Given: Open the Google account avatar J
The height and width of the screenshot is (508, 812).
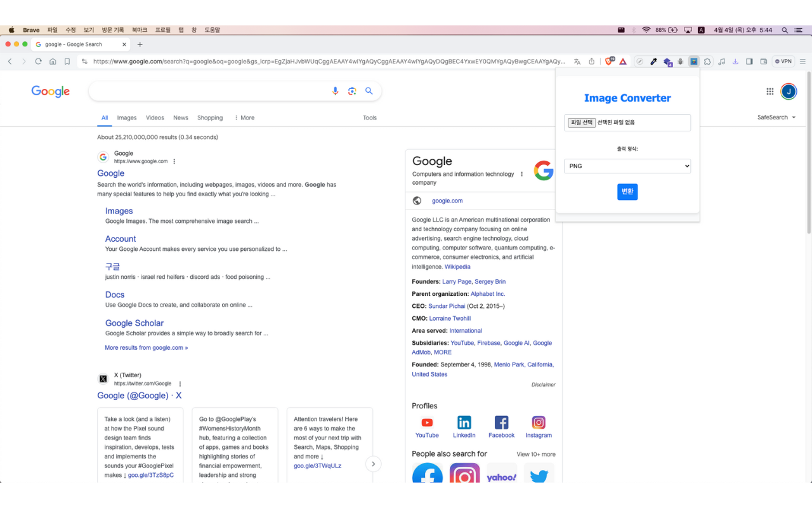Looking at the screenshot, I should coord(789,91).
